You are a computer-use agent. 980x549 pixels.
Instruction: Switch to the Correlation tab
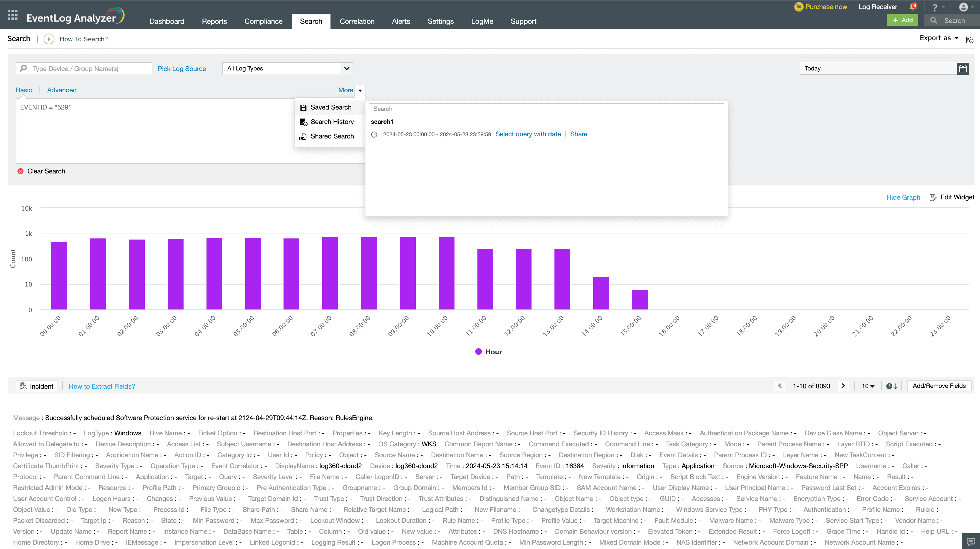pyautogui.click(x=357, y=21)
